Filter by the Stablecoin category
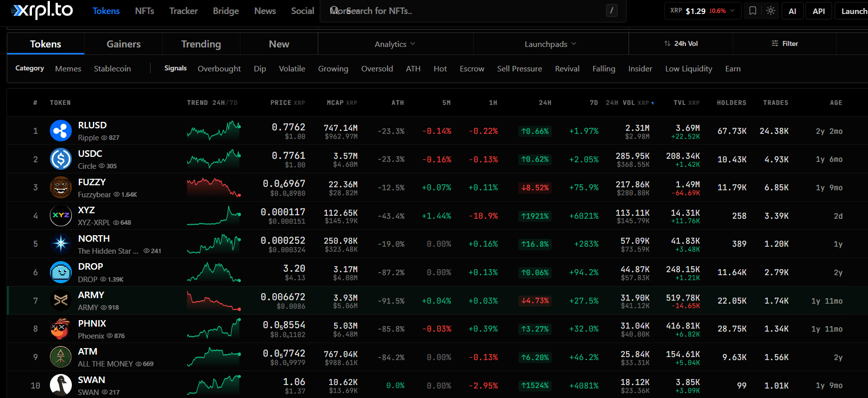This screenshot has height=398, width=868. coord(112,68)
